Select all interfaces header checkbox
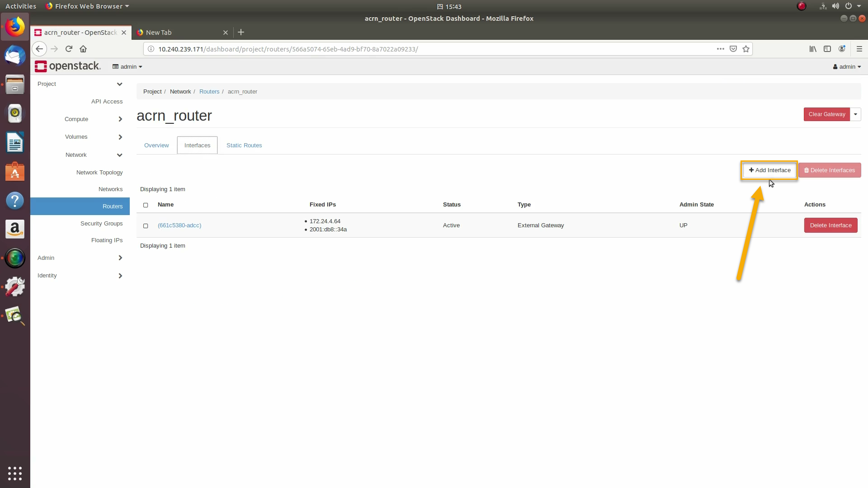868x488 pixels. tap(146, 205)
